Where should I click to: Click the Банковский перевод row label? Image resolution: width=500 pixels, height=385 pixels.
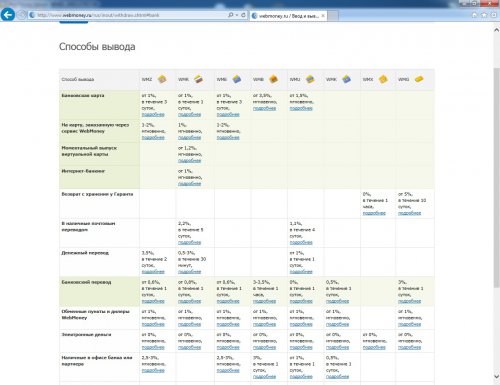[86, 282]
